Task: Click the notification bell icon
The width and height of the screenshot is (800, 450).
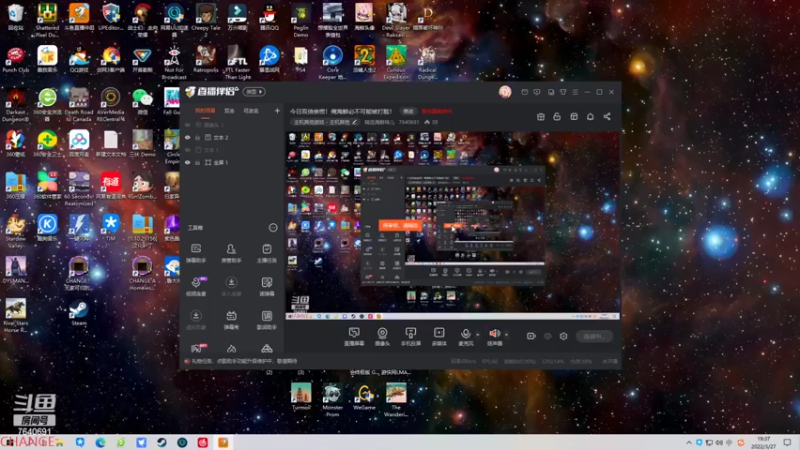Action: tap(590, 116)
